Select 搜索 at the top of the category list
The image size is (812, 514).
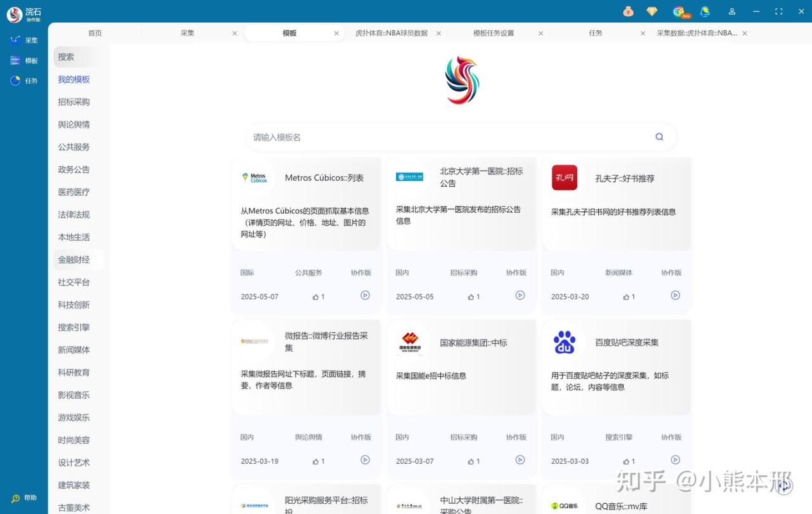(x=79, y=56)
